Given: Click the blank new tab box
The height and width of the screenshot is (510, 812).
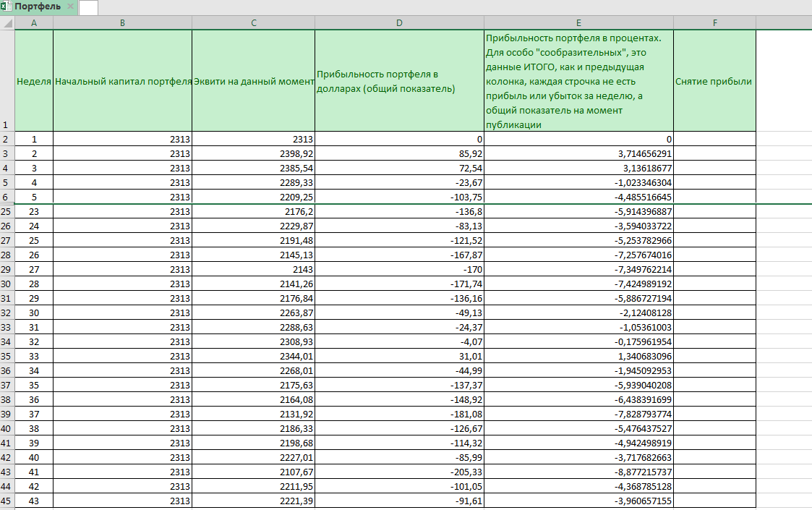Looking at the screenshot, I should 88,7.
